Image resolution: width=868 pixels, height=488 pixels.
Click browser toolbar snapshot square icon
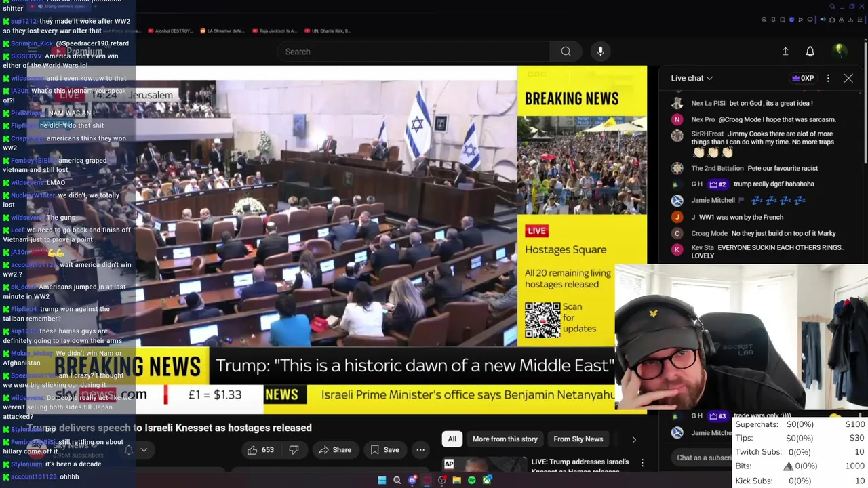click(x=783, y=20)
